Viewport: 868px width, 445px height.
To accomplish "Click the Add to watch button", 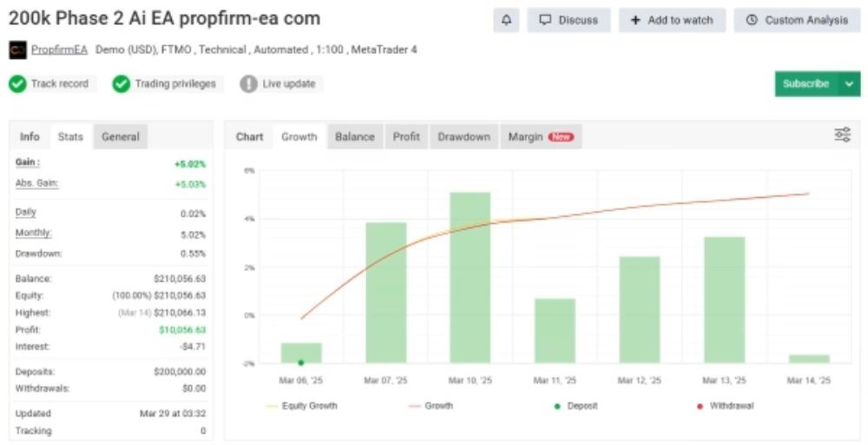I will (672, 20).
